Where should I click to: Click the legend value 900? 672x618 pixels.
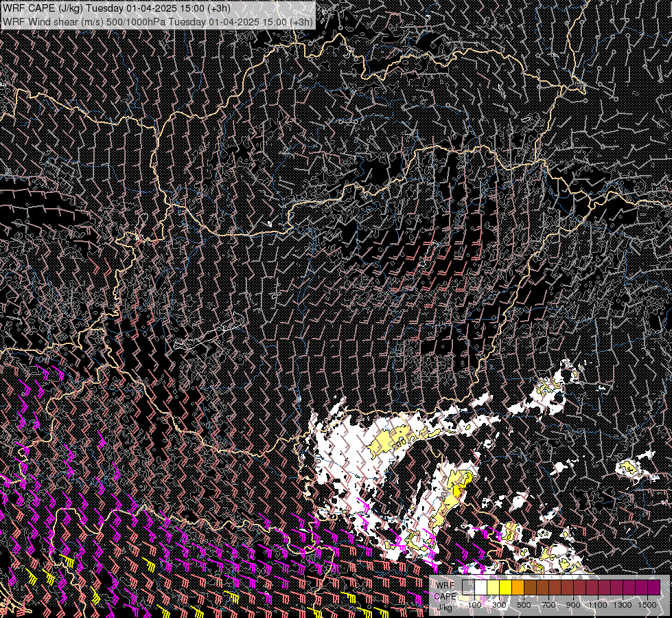(573, 605)
